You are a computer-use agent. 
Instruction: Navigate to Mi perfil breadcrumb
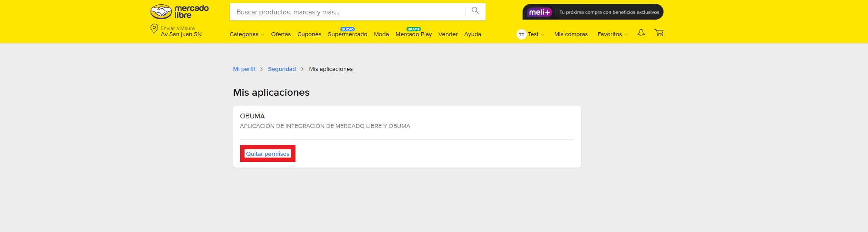click(244, 69)
